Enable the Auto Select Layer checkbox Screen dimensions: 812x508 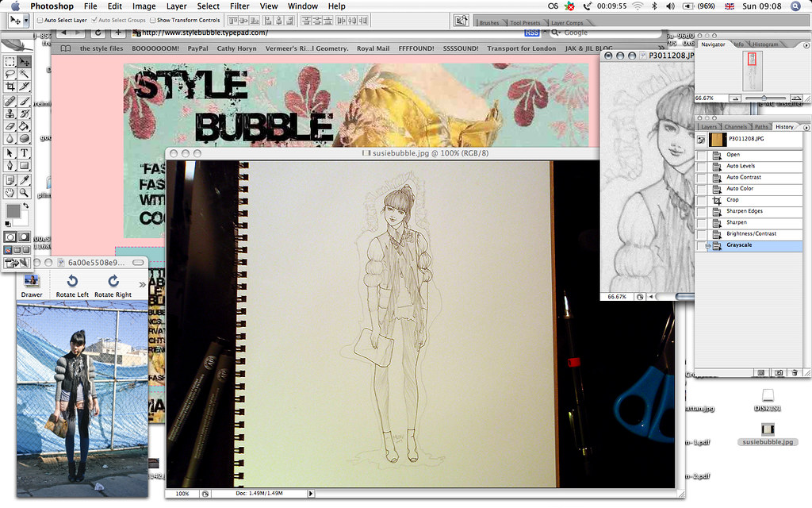click(40, 20)
